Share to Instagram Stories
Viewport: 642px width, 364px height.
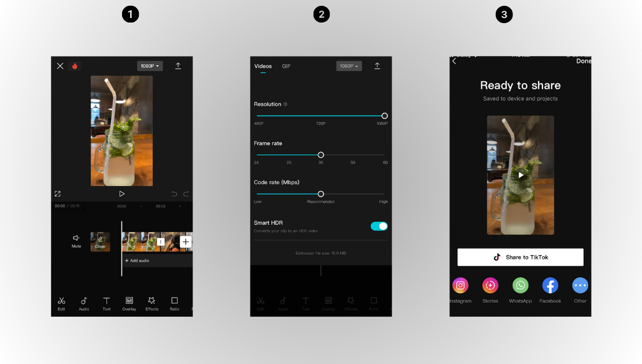pos(490,285)
